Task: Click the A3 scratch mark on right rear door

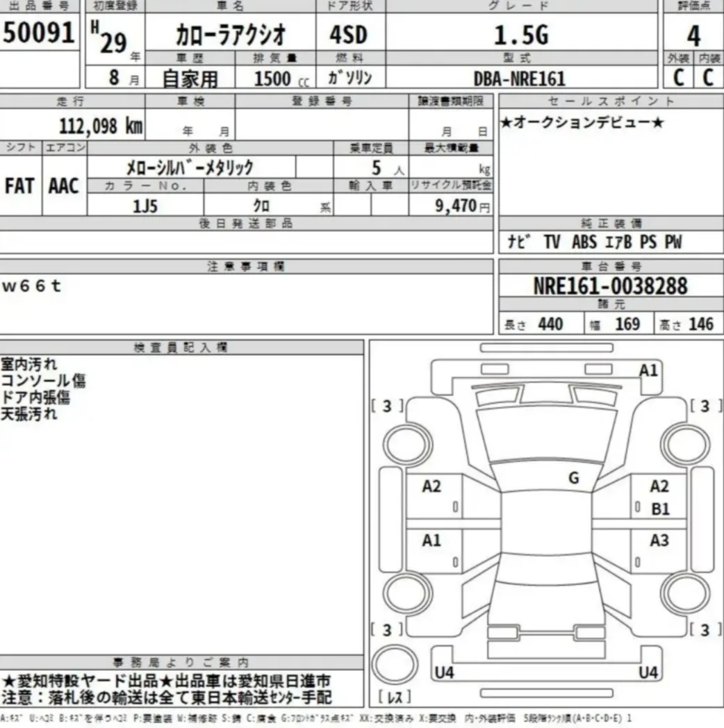Action: coord(659,540)
